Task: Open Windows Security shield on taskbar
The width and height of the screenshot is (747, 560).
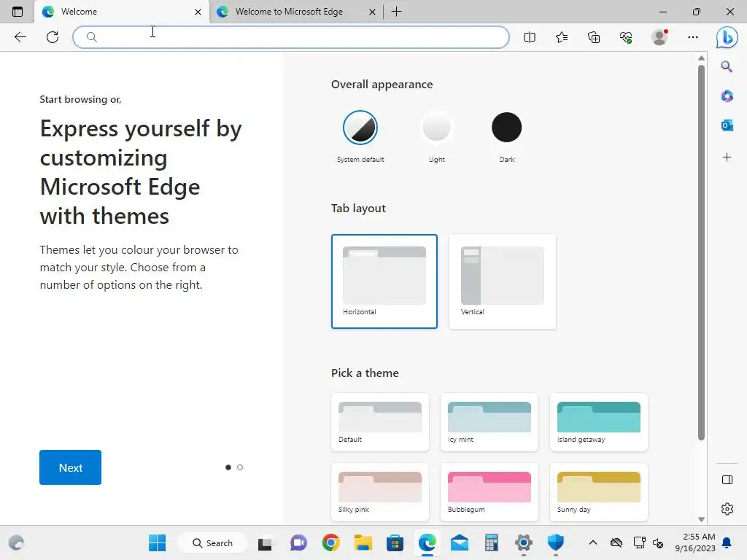Action: (x=555, y=542)
